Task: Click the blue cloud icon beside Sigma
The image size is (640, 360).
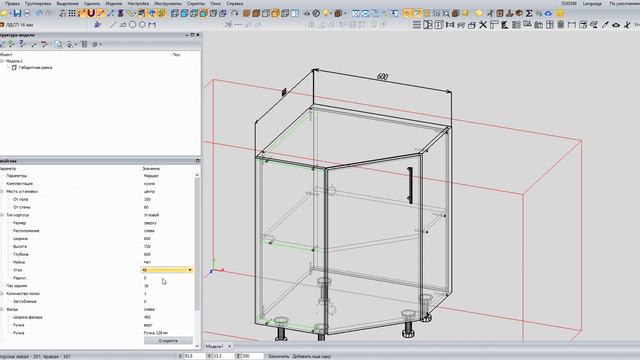Action: coord(548,13)
